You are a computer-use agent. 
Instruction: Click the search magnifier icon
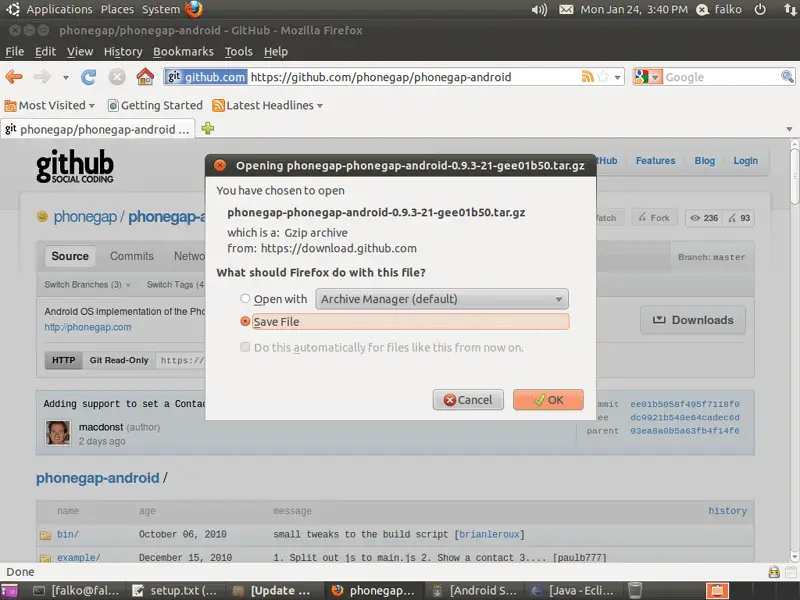[x=787, y=77]
